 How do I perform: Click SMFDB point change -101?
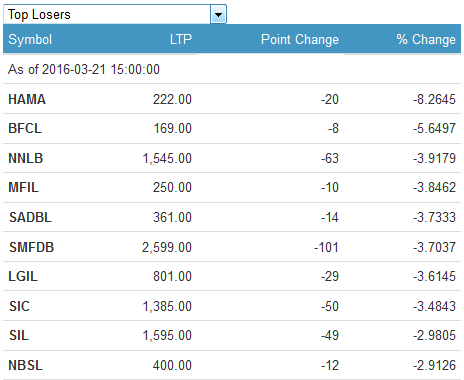click(x=326, y=247)
